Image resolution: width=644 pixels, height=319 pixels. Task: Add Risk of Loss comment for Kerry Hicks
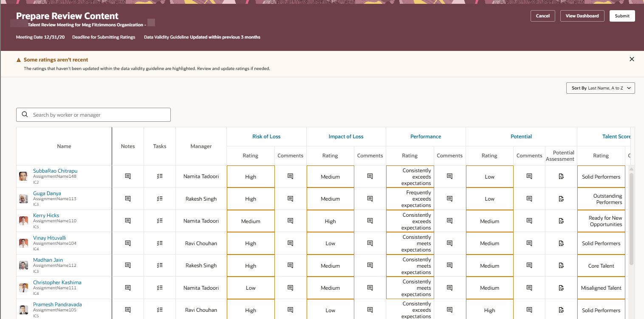pos(290,221)
